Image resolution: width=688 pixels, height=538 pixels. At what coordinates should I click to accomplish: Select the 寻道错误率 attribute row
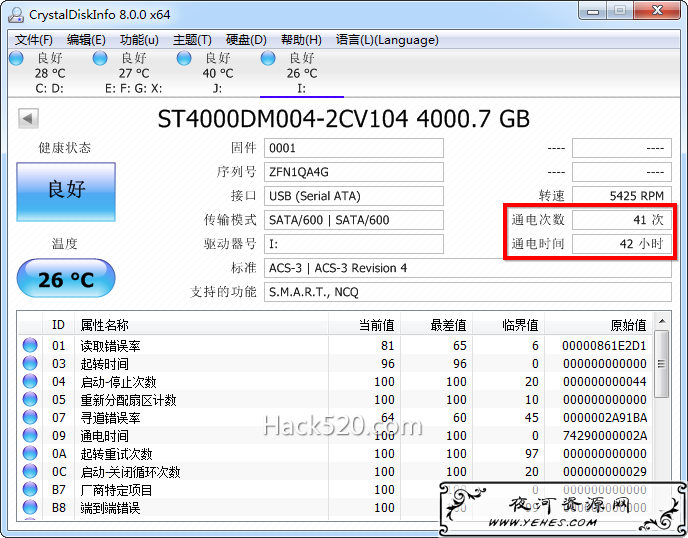click(x=335, y=418)
